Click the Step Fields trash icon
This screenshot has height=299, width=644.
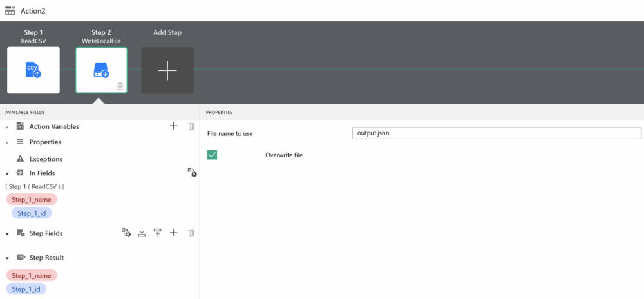pos(191,233)
